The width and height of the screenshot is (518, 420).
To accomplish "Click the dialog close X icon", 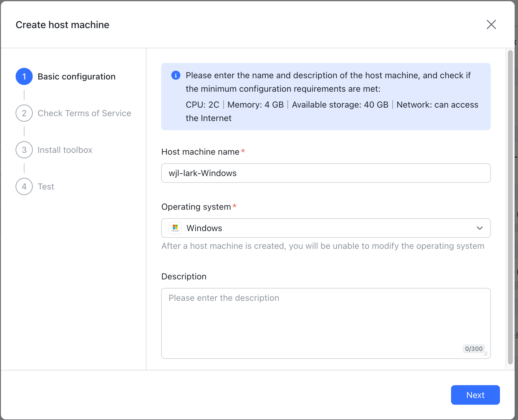I will tap(491, 24).
